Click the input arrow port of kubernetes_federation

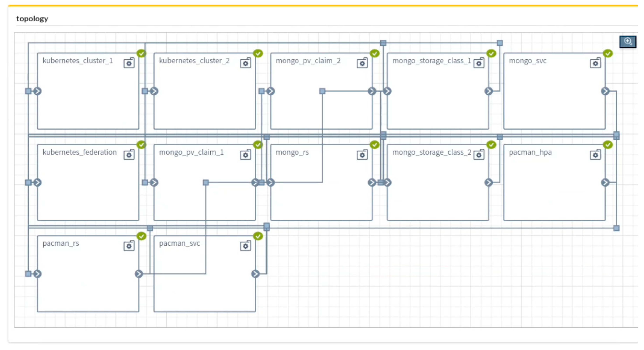pos(37,182)
